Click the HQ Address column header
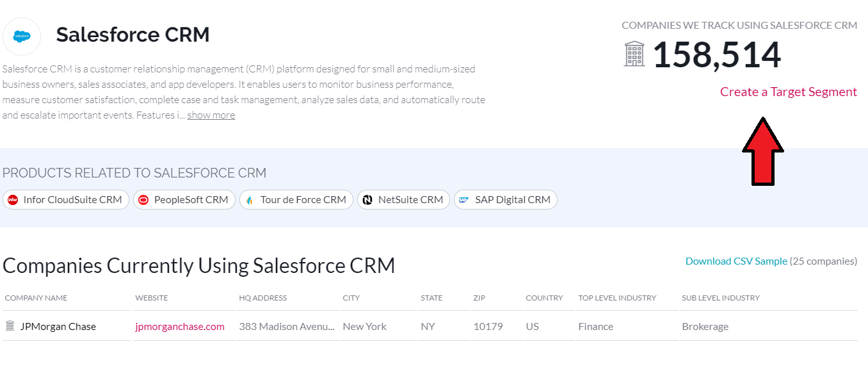Screen dimensions: 868x371 (x=262, y=298)
